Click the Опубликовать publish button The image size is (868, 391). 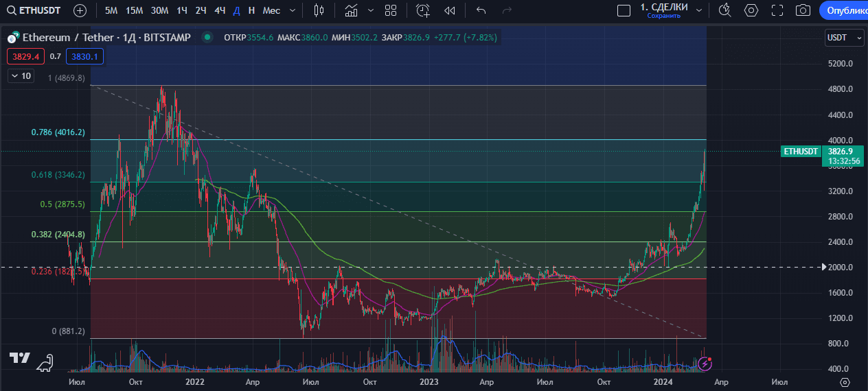pyautogui.click(x=845, y=10)
